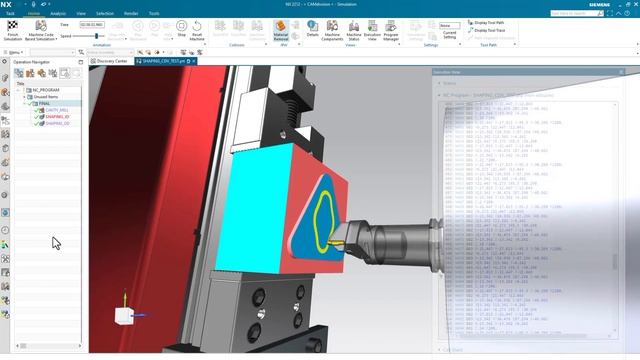
Task: Collapse the FINAL program group
Action: tap(24, 104)
